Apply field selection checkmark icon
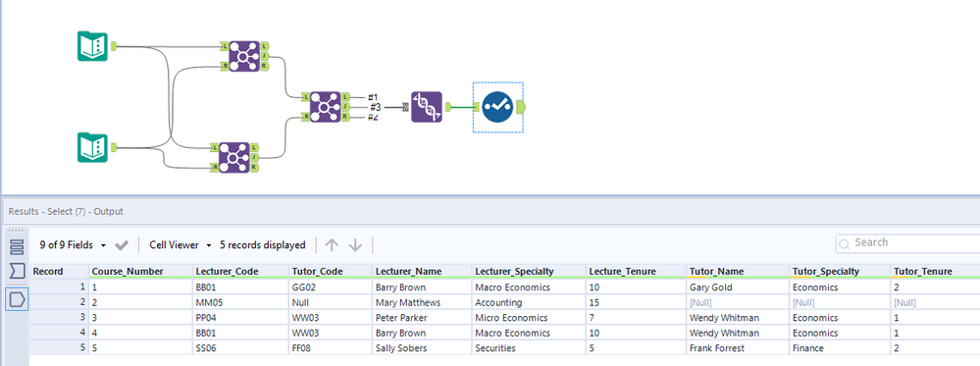Viewport: 980px width, 366px height. (x=122, y=245)
